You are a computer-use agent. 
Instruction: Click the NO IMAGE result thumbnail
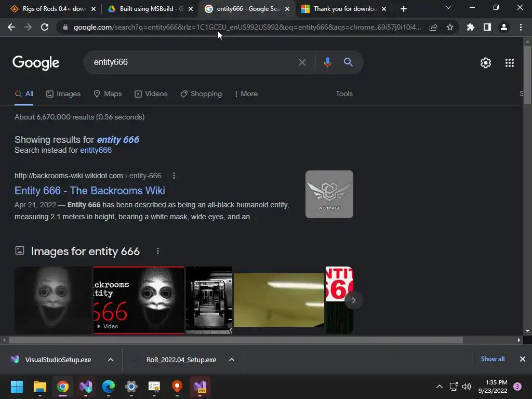329,194
